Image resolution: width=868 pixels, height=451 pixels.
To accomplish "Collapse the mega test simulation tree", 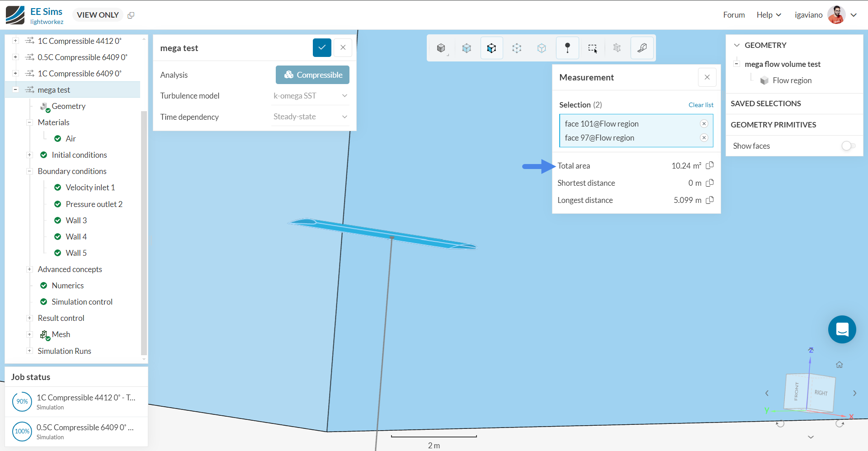I will click(x=15, y=89).
